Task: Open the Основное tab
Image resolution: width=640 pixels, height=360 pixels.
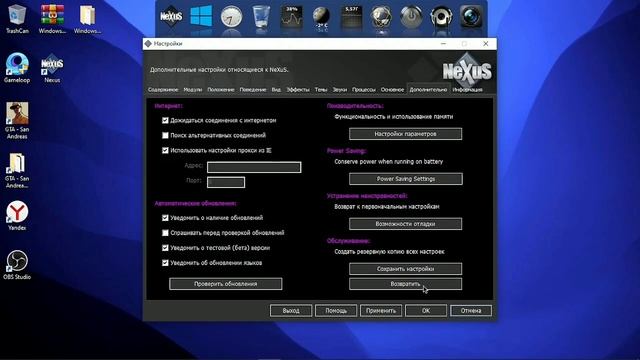Action: 392,89
